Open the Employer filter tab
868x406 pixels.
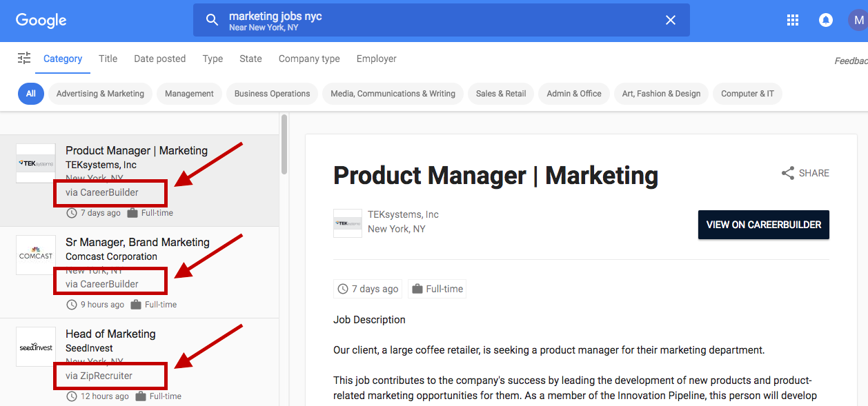[376, 59]
